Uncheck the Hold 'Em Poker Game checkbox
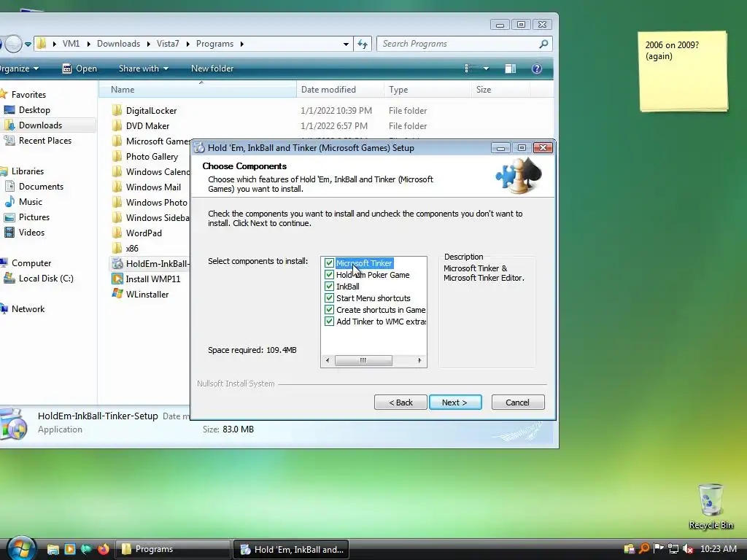The height and width of the screenshot is (560, 747). point(329,275)
